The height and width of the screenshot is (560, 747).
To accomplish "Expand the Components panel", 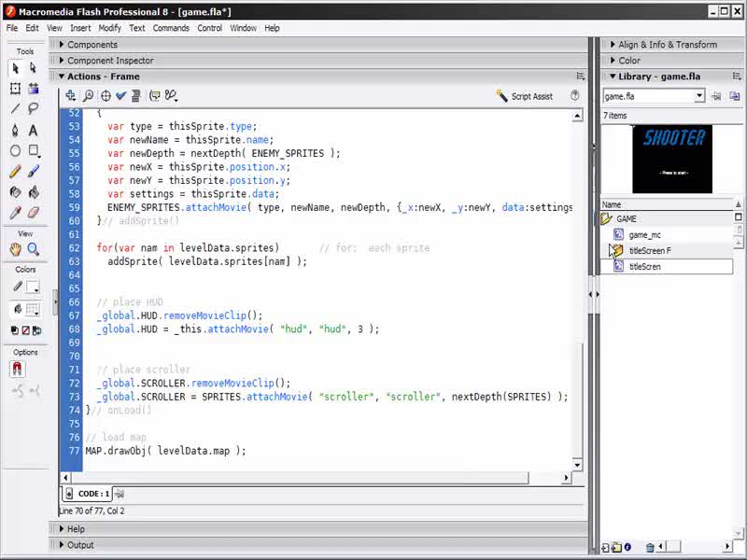I will tap(92, 45).
